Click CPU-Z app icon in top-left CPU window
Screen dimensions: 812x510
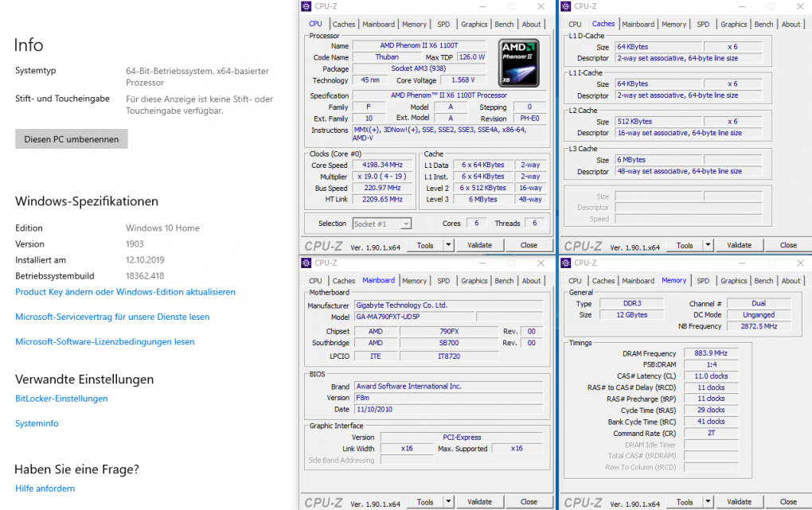(x=306, y=6)
